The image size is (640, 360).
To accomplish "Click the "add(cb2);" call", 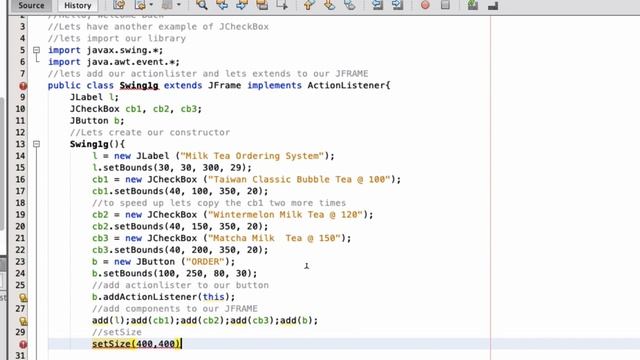I will click(x=205, y=321).
